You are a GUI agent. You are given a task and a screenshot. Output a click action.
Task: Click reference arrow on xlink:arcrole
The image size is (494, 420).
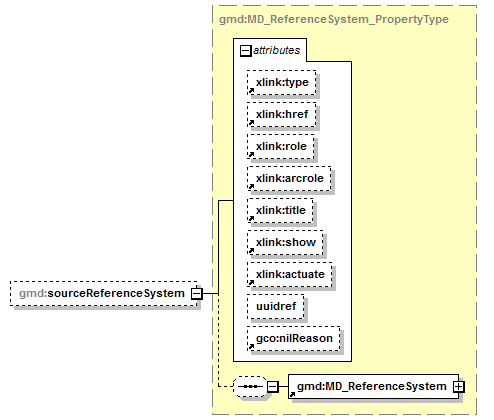coord(251,187)
